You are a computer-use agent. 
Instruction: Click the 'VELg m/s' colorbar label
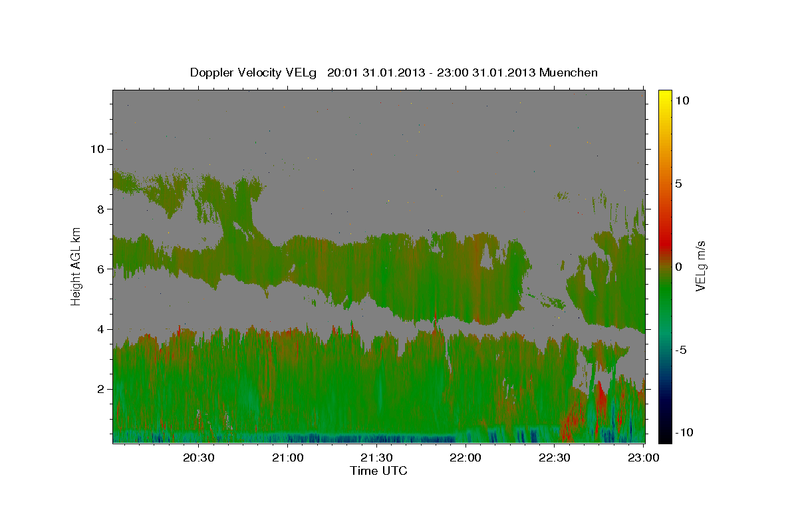click(700, 266)
